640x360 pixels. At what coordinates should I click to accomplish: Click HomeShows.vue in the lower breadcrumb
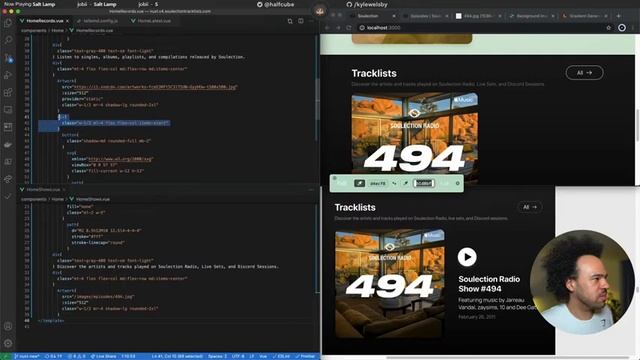pyautogui.click(x=93, y=199)
